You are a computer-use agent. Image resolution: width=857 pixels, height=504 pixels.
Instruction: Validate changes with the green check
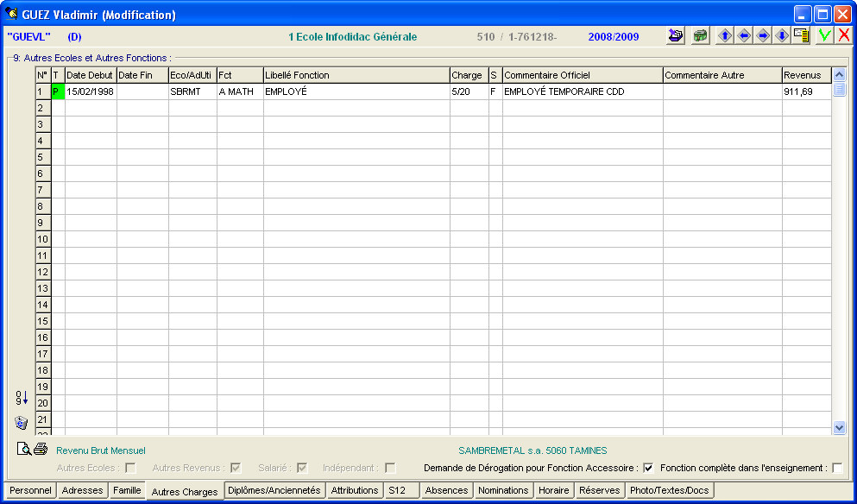[x=825, y=36]
